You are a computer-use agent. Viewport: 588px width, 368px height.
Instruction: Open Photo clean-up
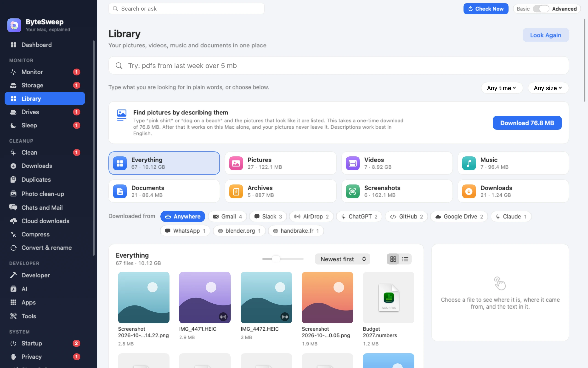(x=45, y=194)
